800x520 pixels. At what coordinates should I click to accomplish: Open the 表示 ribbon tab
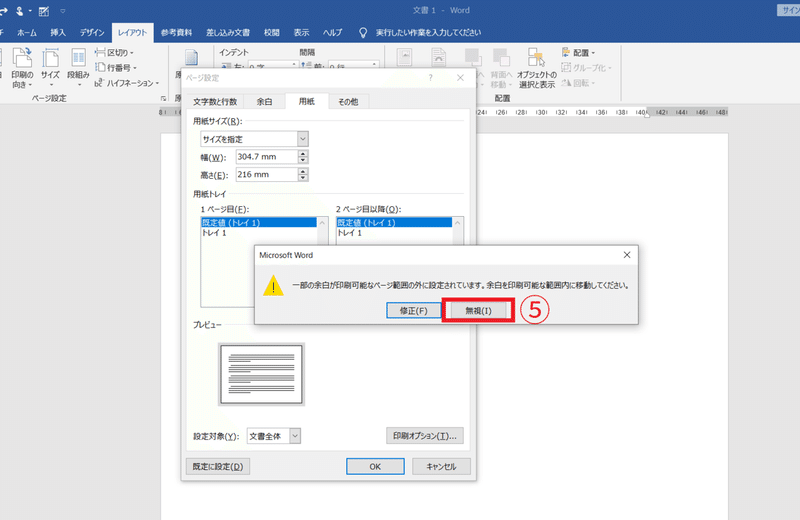(x=302, y=33)
